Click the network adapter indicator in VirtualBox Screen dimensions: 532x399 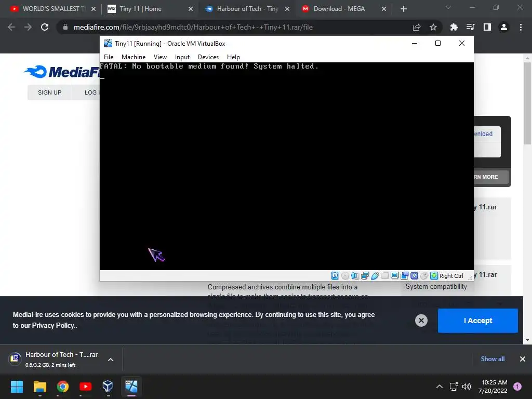(365, 276)
